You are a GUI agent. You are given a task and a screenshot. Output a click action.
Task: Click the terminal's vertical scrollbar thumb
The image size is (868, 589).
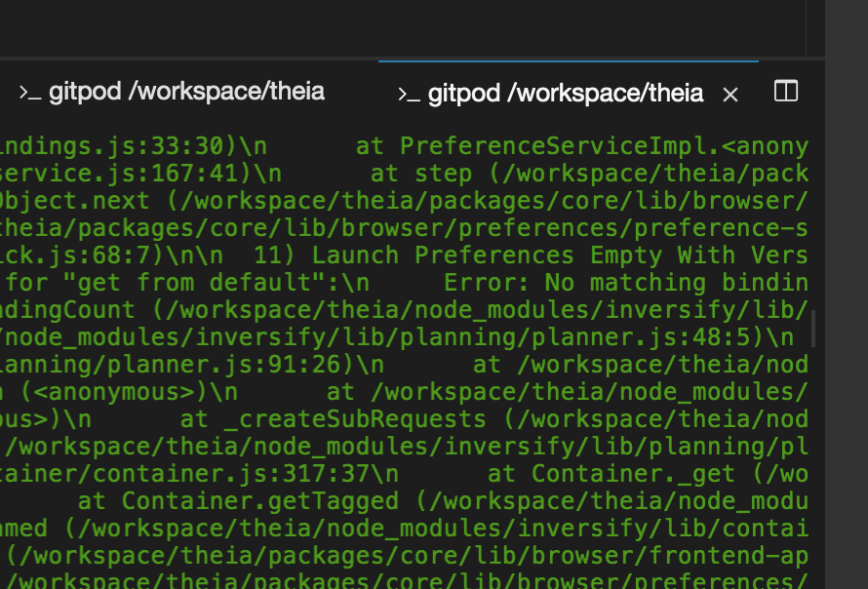813,329
